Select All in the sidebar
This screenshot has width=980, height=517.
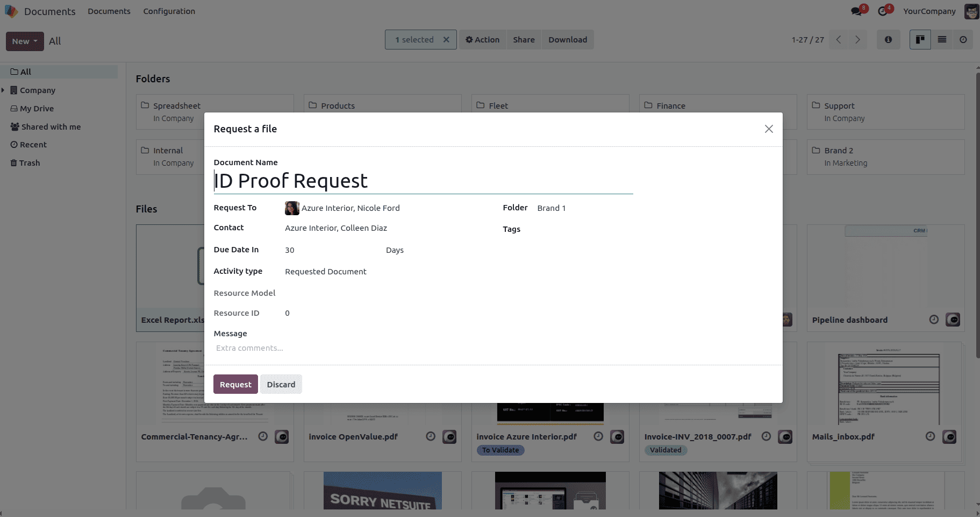point(59,72)
